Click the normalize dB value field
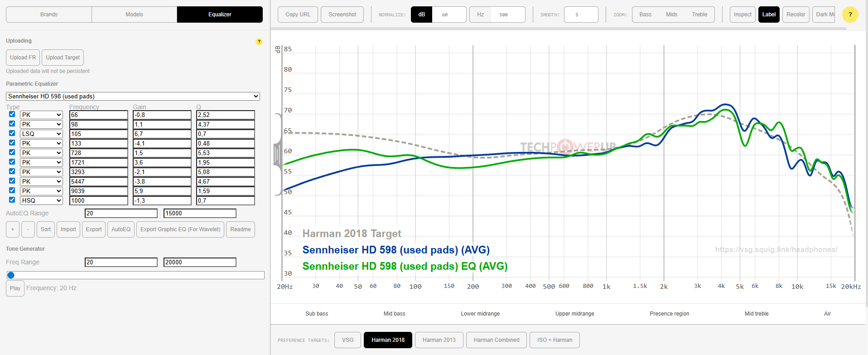Screen dimensions: 868x355 pyautogui.click(x=449, y=15)
